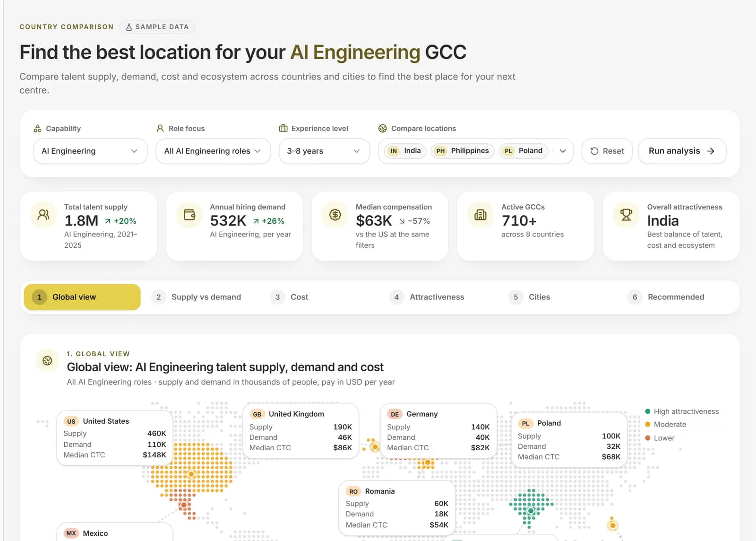Viewport: 756px width, 541px height.
Task: Expand the compare locations chevron
Action: 563,151
